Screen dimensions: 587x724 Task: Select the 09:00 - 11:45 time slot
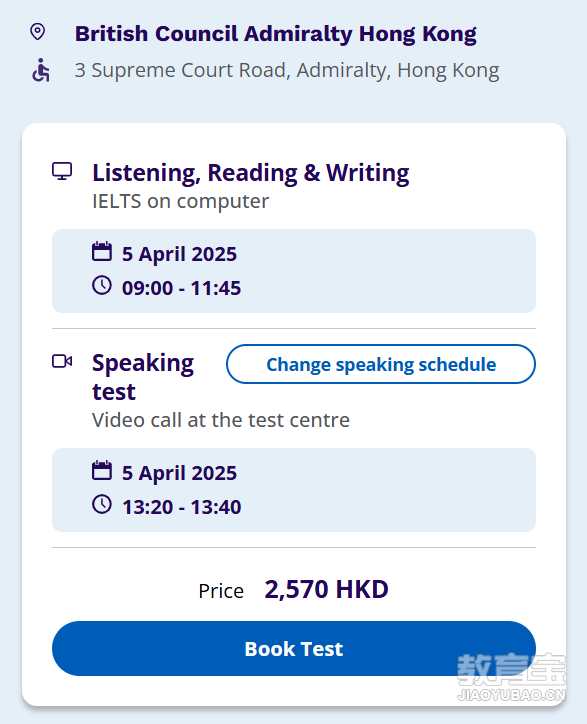click(x=182, y=288)
